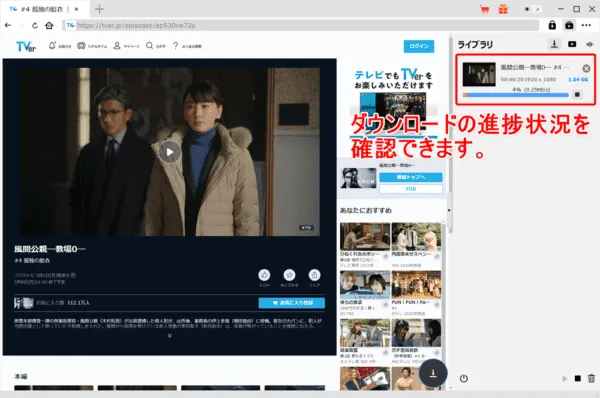Viewport: 600px width, 398px height.
Task: Open a new tab with plus icon
Action: (99, 9)
